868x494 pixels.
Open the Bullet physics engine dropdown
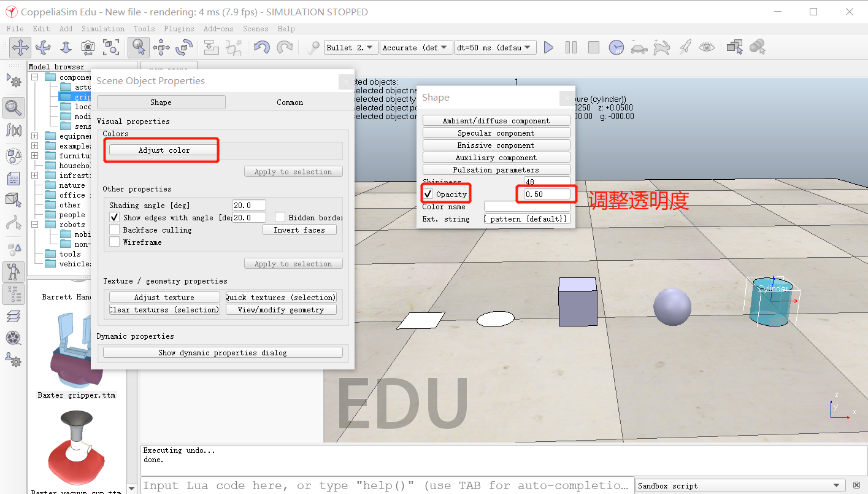(x=350, y=47)
